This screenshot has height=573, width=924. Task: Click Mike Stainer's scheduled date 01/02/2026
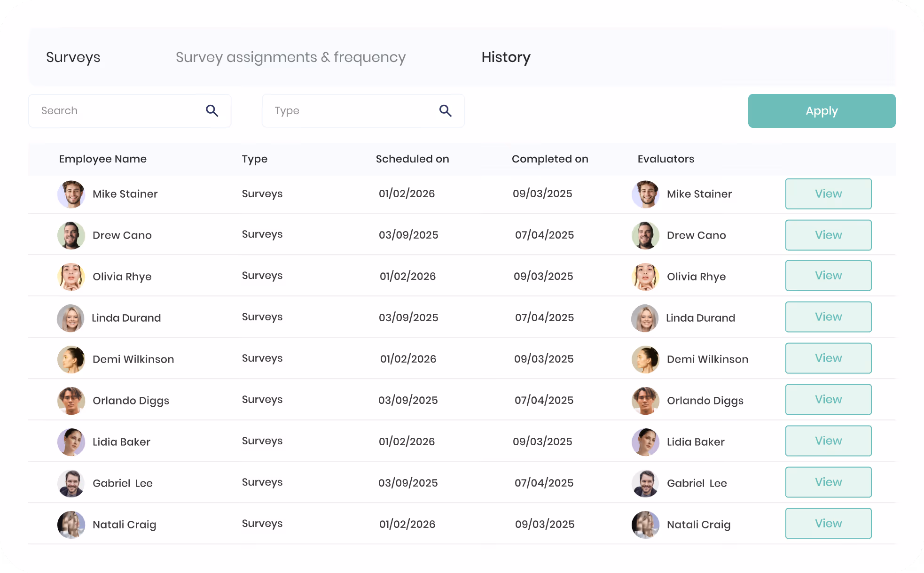click(x=407, y=194)
